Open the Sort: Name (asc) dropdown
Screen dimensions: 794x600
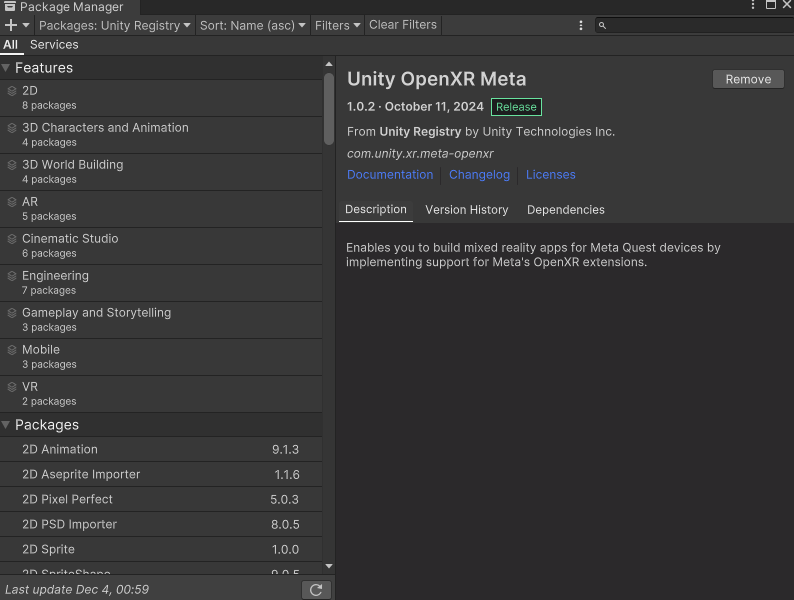click(253, 25)
